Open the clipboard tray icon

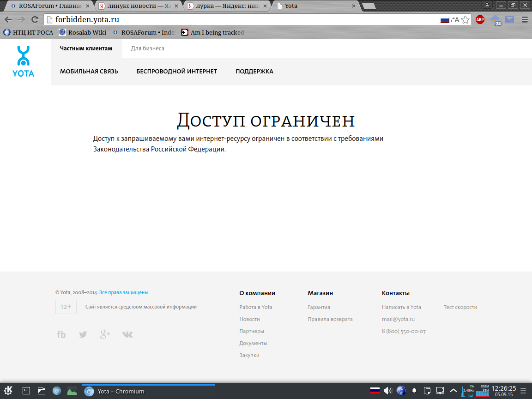(427, 391)
